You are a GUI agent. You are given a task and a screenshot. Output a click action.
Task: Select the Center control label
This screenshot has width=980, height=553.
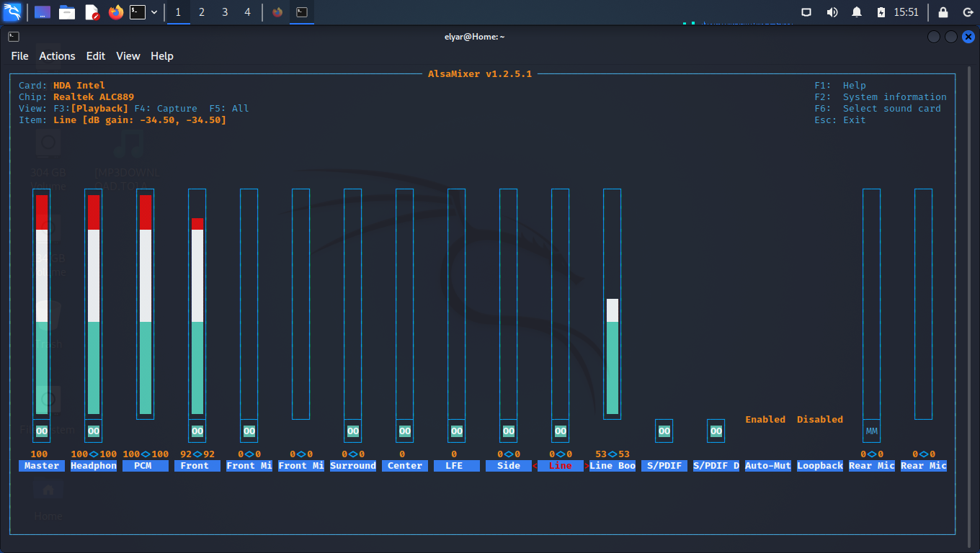[x=405, y=466]
